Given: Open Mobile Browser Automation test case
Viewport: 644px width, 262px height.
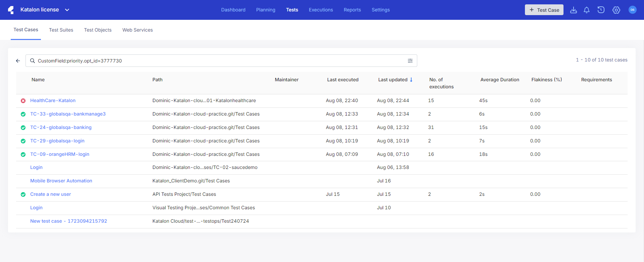Looking at the screenshot, I should (61, 181).
